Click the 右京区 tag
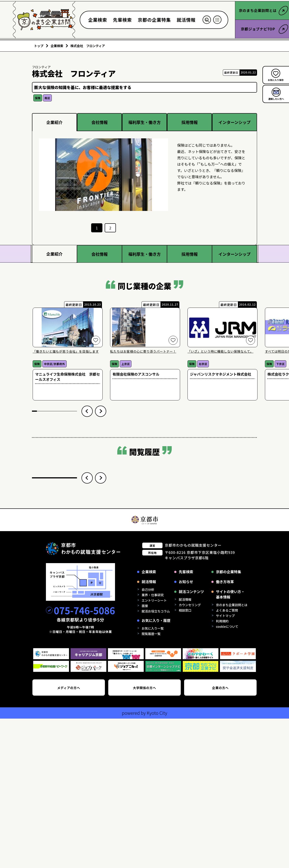Screen dimensions: 289x868 pyautogui.click(x=203, y=364)
